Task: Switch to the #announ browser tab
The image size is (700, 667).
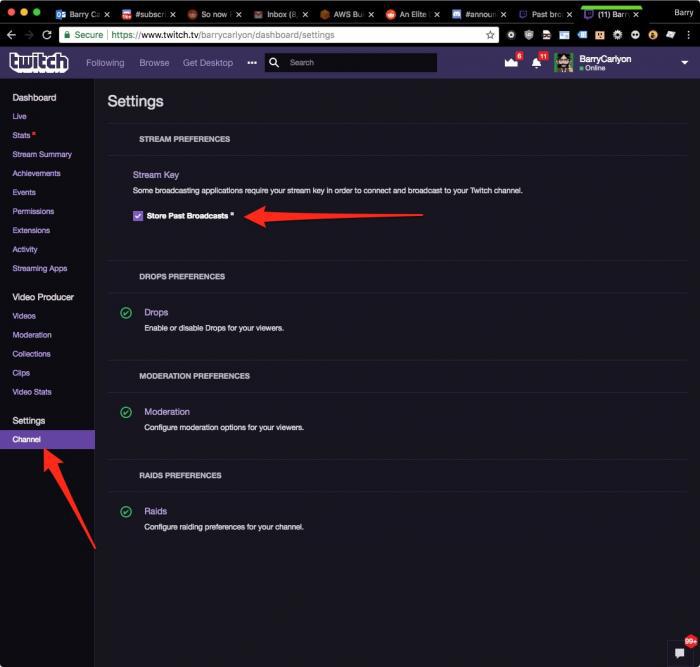Action: tap(479, 14)
